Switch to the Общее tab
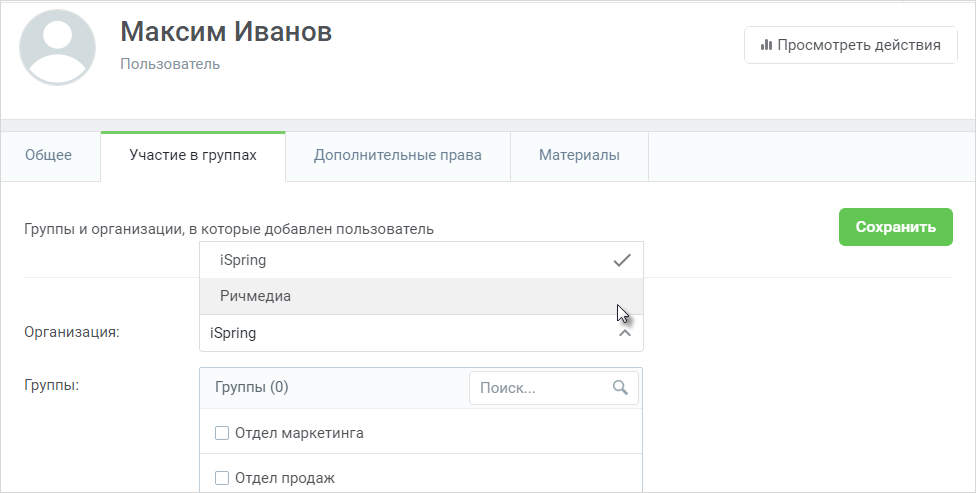Viewport: 976px width, 493px height. [x=49, y=156]
